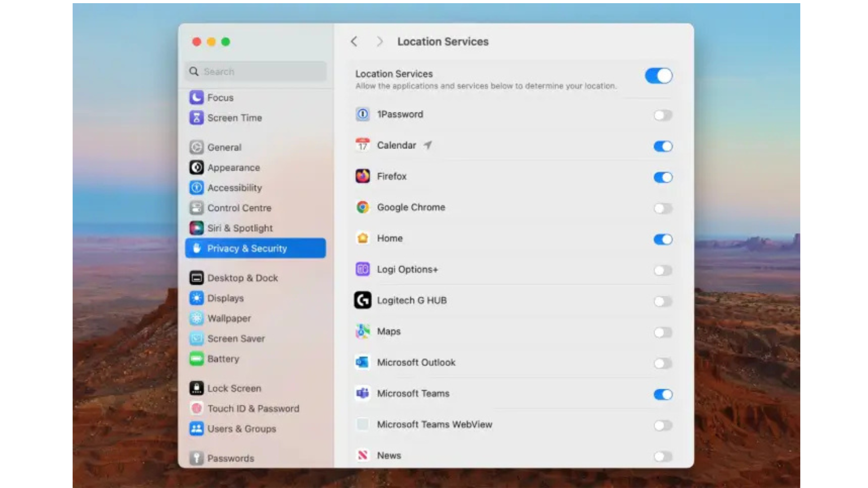868x488 pixels.
Task: Enable location toggle for News
Action: click(663, 456)
